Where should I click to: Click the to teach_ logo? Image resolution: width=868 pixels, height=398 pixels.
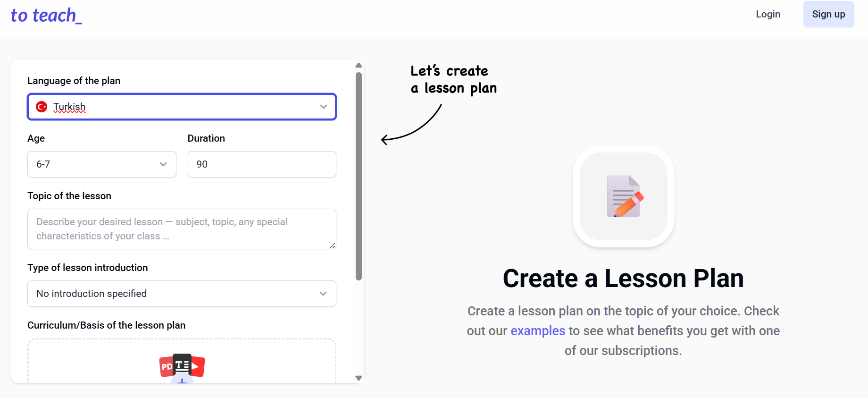(46, 16)
